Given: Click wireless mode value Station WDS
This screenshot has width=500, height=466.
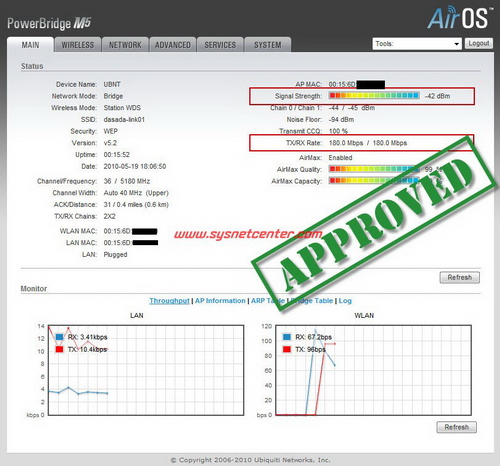Looking at the screenshot, I should (x=122, y=108).
